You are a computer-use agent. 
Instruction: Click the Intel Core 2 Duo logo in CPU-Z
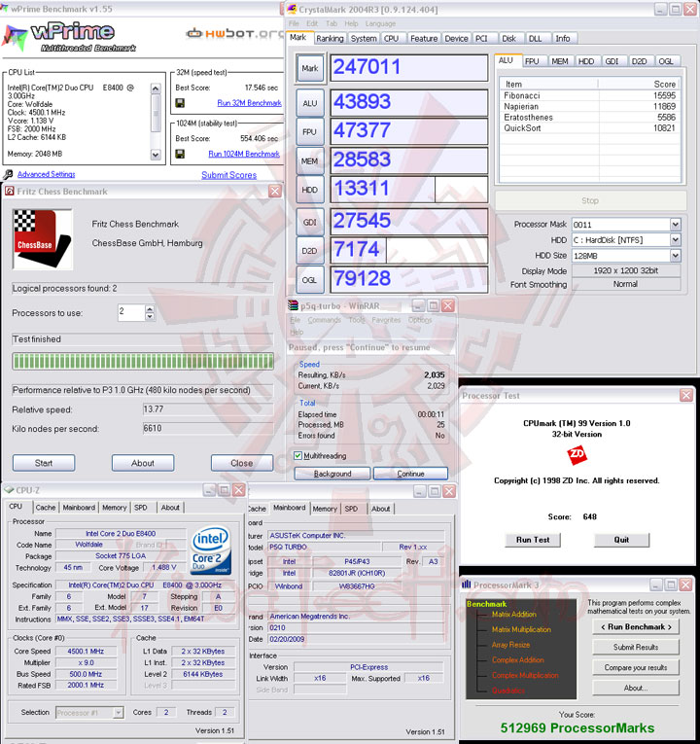tap(211, 550)
